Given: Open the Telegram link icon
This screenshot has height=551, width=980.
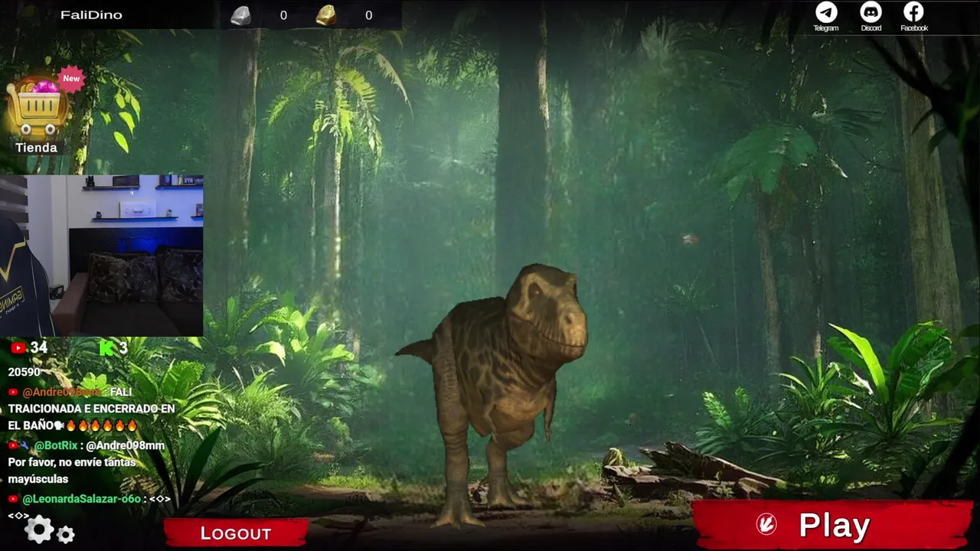Looking at the screenshot, I should tap(826, 12).
